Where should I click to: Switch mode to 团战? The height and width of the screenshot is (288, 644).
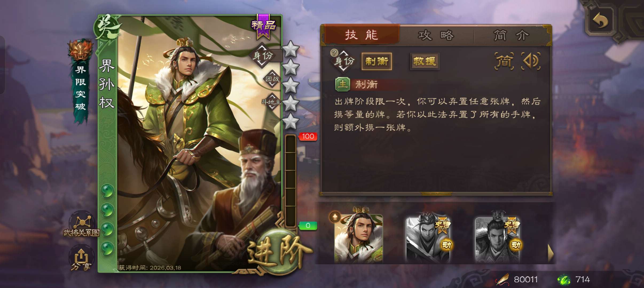272,79
